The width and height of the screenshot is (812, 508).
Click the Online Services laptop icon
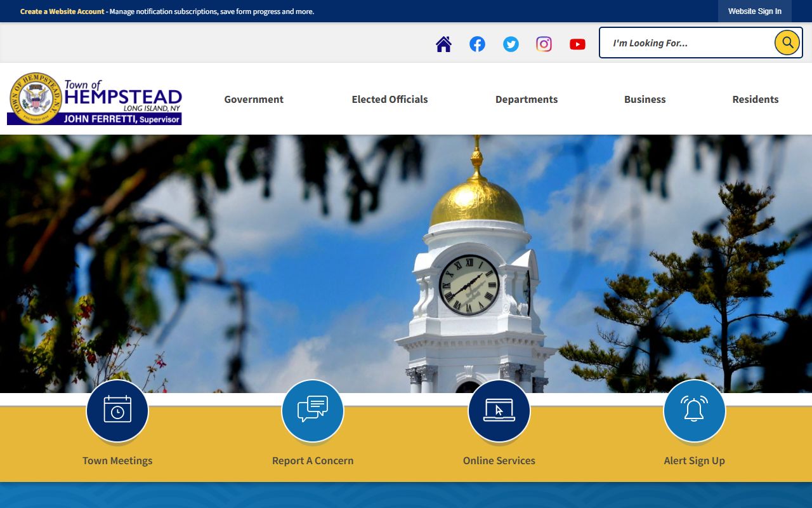coord(499,410)
